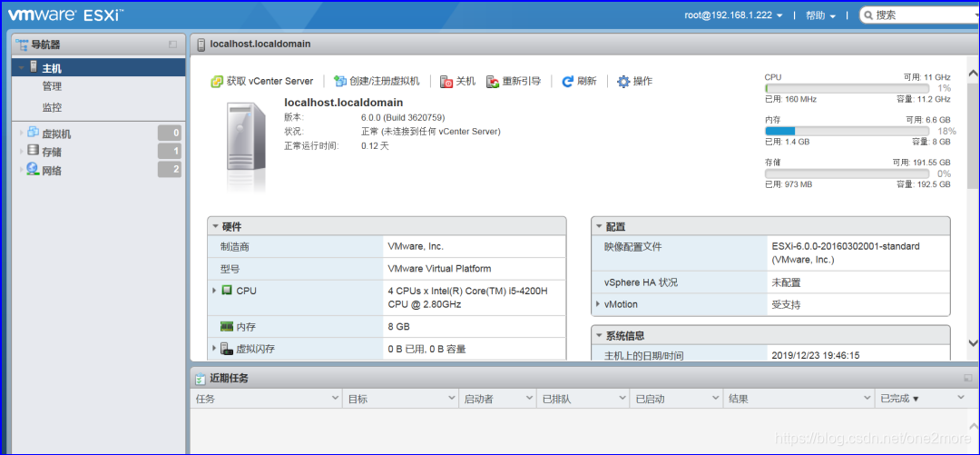Viewport: 980px width, 455px height.
Task: Expand the 网络 tree node
Action: (22, 170)
